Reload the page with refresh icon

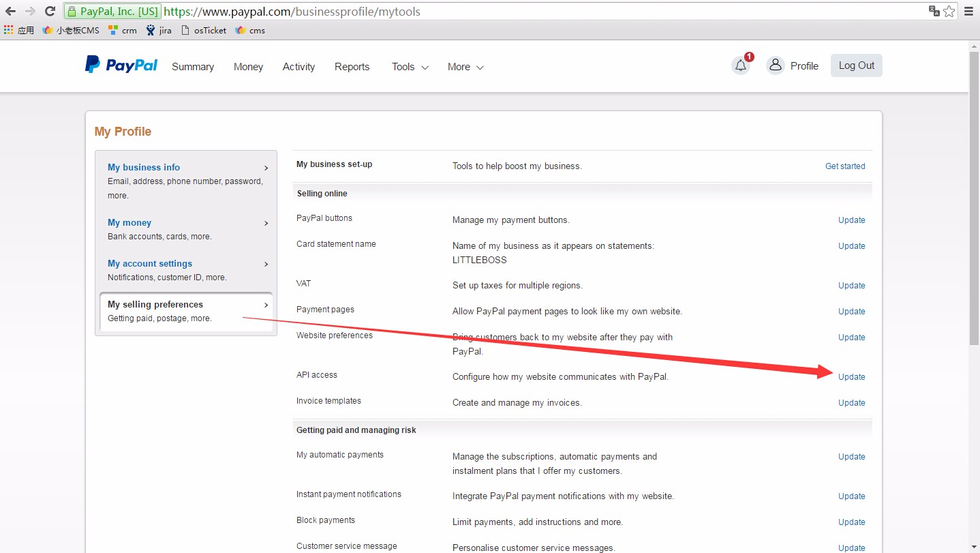[x=50, y=11]
